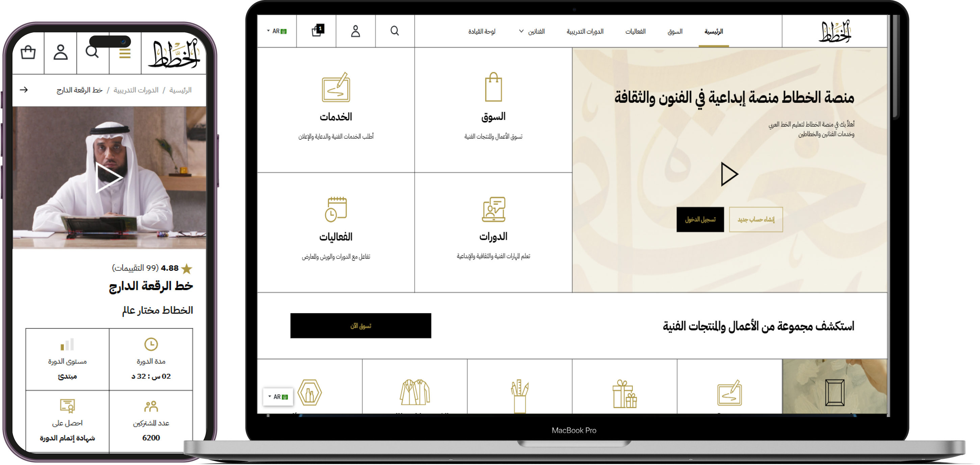Play the hero banner video on the desktop

point(729,174)
